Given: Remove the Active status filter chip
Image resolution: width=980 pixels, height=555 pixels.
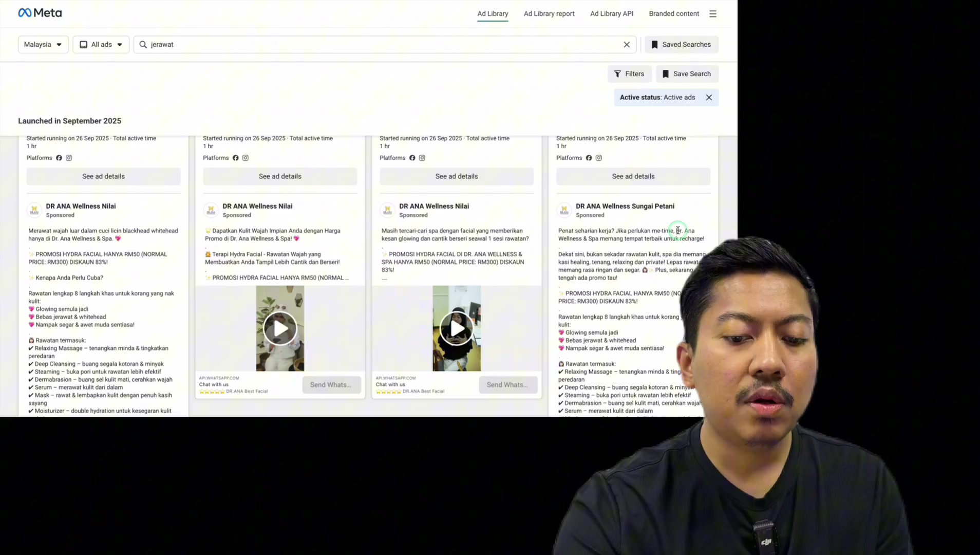Looking at the screenshot, I should click(x=709, y=98).
